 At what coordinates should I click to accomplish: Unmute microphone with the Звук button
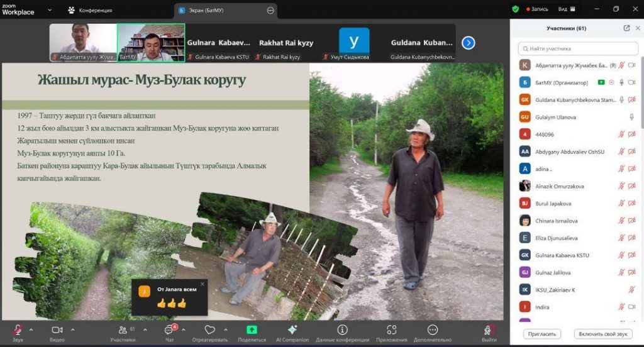click(x=18, y=330)
